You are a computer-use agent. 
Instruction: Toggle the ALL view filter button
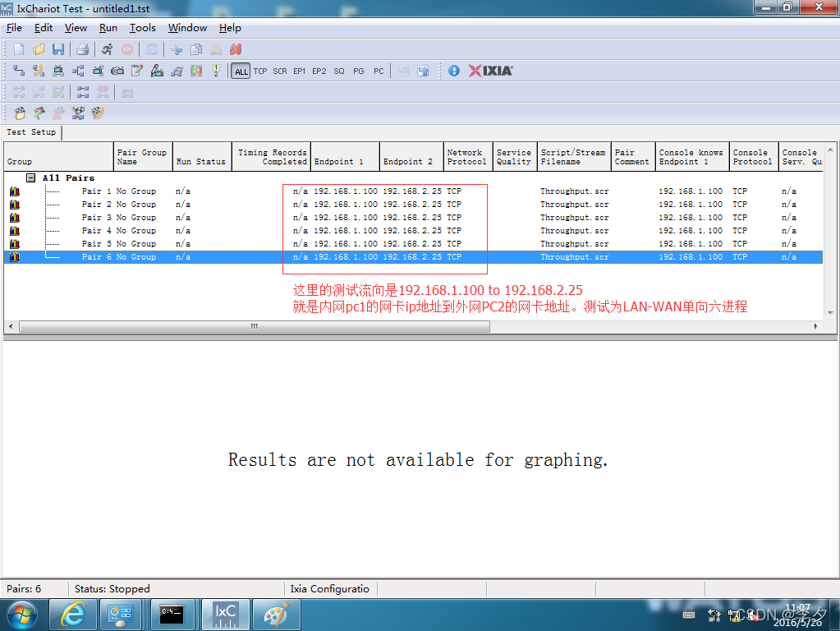tap(241, 71)
